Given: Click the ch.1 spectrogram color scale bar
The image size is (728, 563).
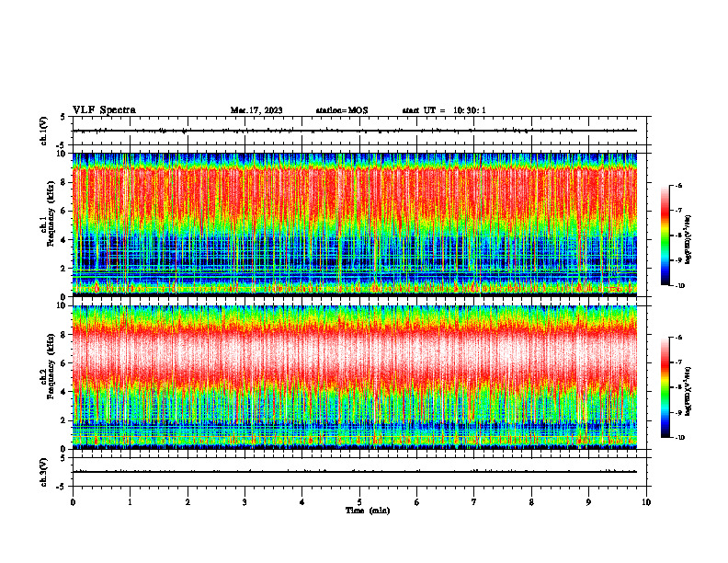Looking at the screenshot, I should (665, 236).
